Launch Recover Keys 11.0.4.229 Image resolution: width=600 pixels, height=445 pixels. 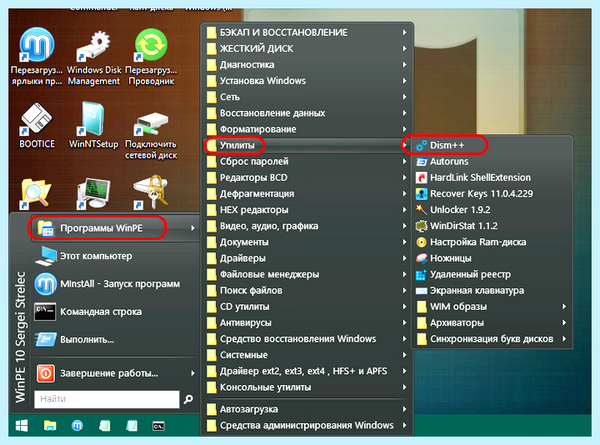pos(492,194)
